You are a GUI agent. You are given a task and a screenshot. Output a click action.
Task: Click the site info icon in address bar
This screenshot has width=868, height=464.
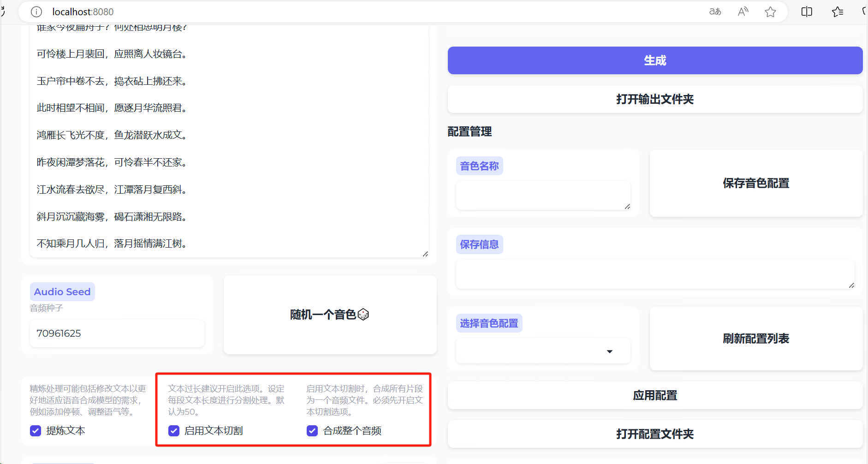coord(36,12)
